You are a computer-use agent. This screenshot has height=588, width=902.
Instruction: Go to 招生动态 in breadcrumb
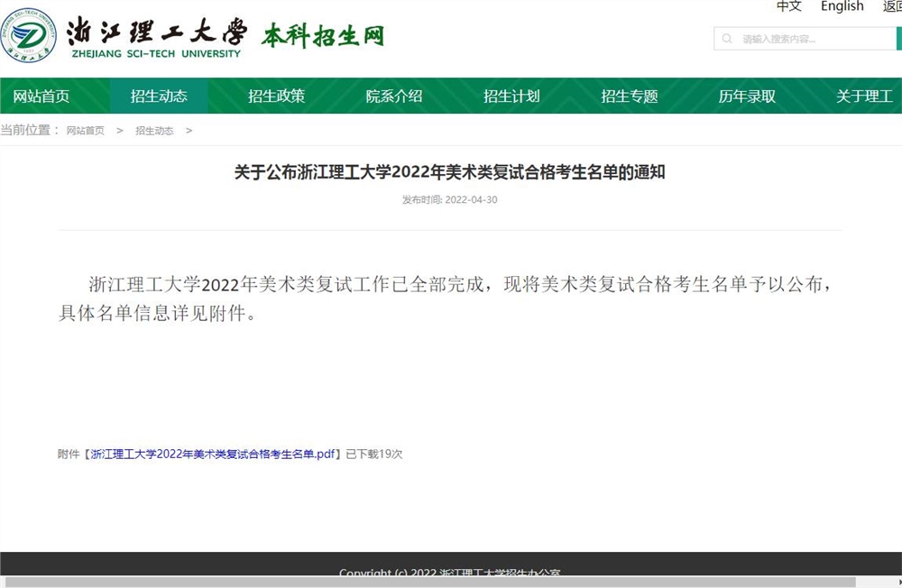(x=154, y=131)
